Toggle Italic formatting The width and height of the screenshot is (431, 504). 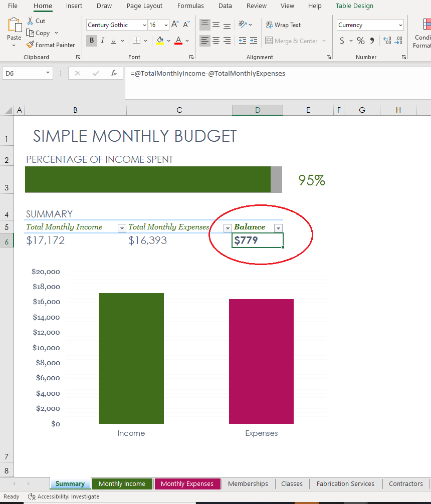(103, 41)
